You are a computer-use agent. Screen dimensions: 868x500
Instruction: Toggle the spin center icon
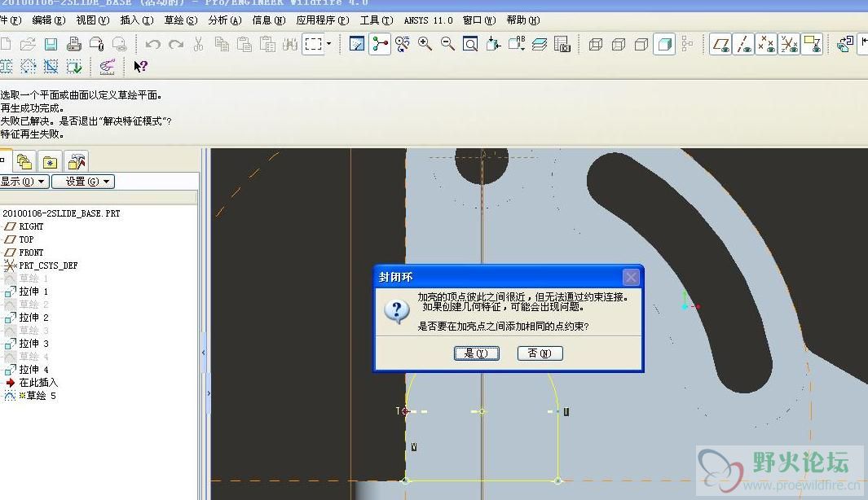(380, 44)
